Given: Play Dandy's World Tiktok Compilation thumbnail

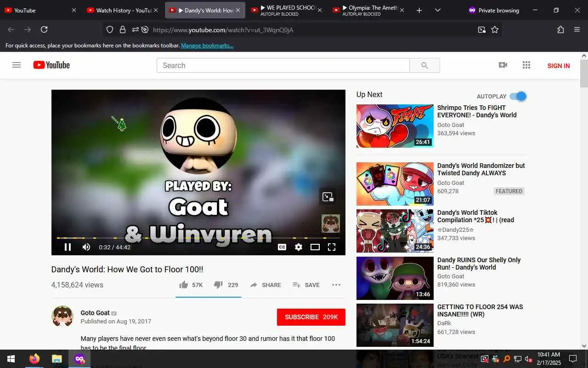Looking at the screenshot, I should [395, 231].
